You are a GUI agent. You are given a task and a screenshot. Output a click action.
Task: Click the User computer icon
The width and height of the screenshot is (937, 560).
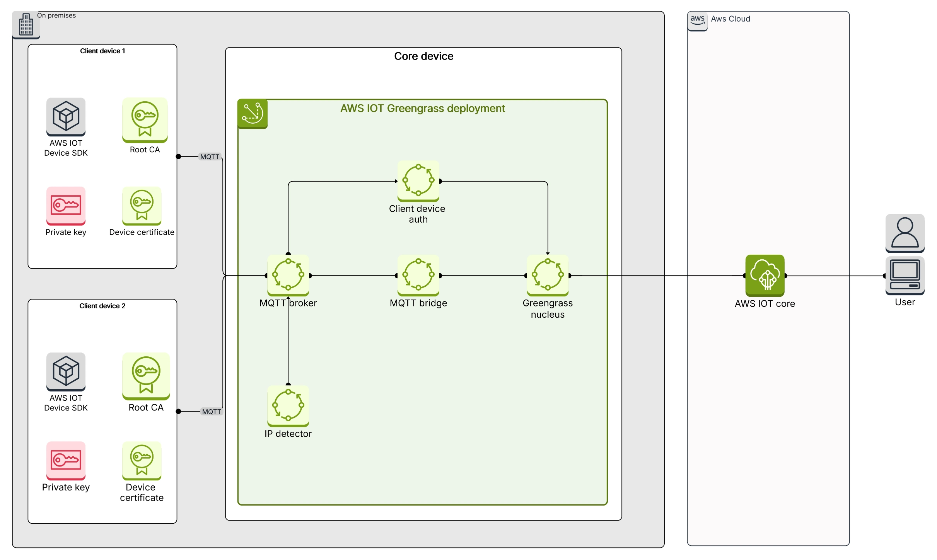905,275
